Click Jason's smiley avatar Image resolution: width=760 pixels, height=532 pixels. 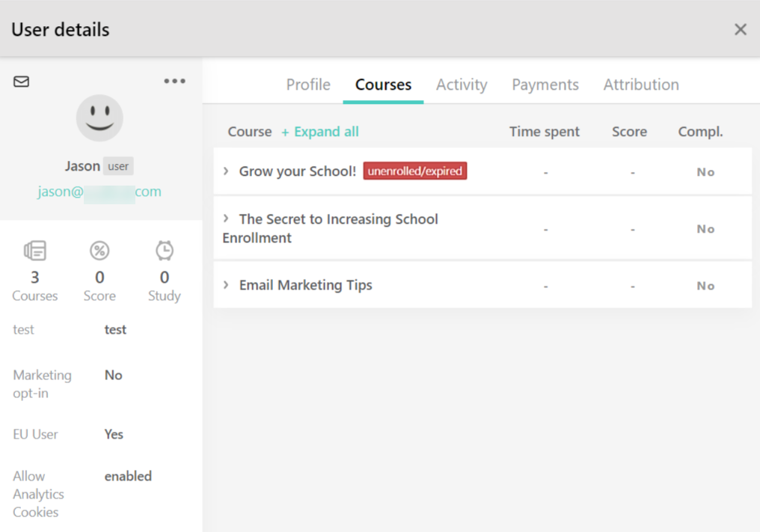point(99,117)
